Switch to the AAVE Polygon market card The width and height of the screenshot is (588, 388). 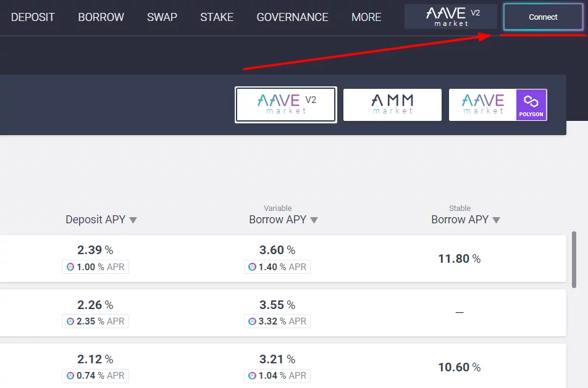pos(498,105)
